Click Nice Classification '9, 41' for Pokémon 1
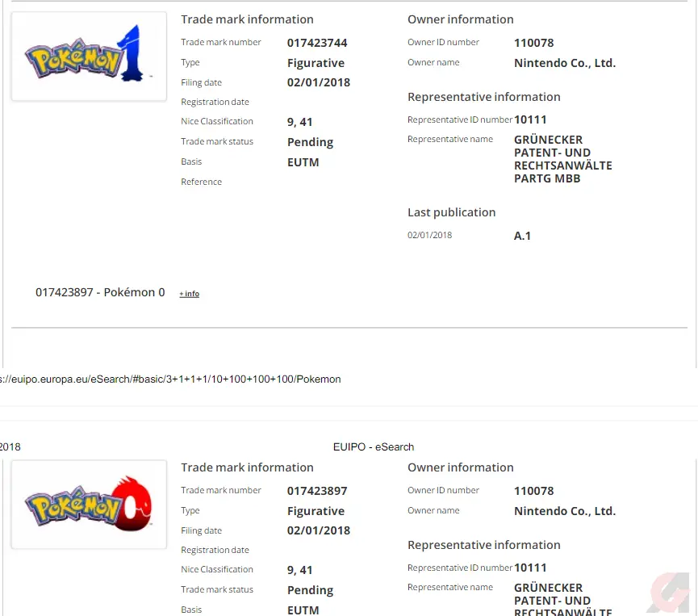This screenshot has width=698, height=616. click(x=299, y=122)
